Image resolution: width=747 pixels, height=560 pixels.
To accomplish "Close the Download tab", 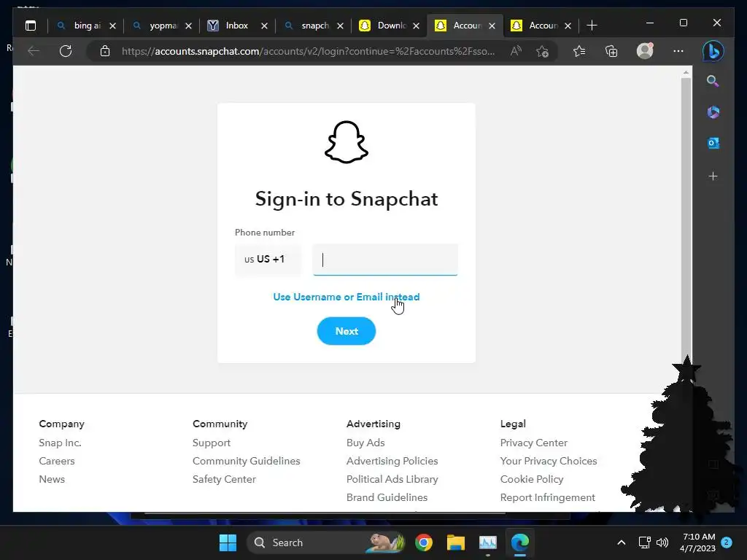I will click(x=417, y=26).
